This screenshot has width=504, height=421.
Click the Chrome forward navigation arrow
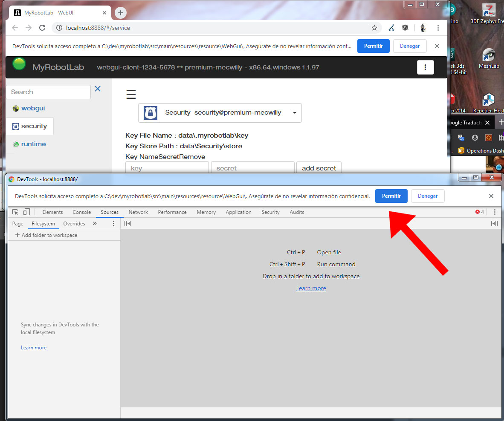point(29,28)
